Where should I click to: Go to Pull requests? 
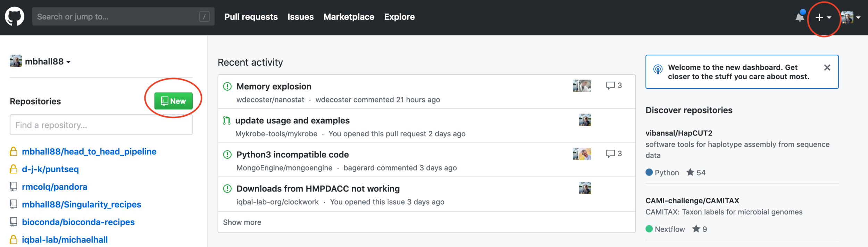point(251,17)
